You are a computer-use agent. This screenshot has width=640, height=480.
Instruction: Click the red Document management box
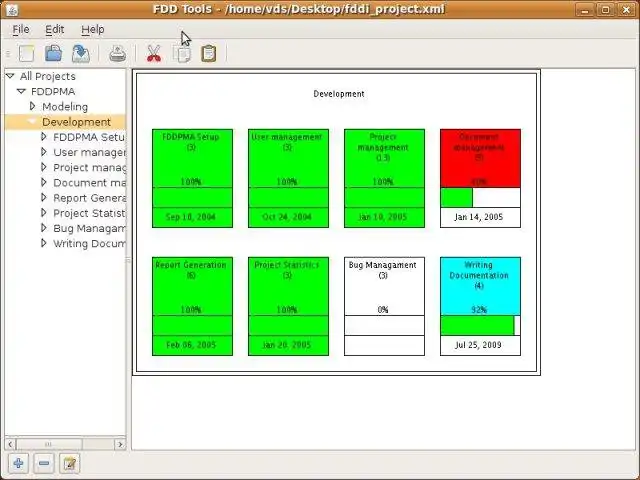[480, 158]
